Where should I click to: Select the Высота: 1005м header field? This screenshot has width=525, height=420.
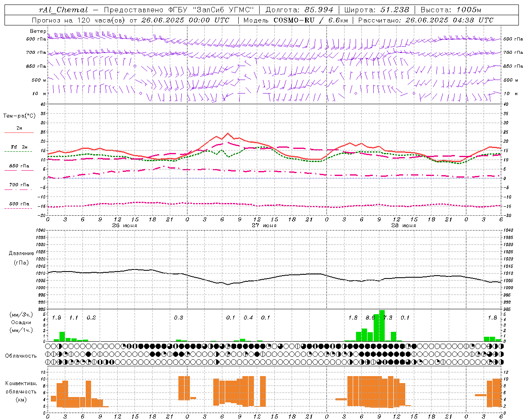point(451,10)
